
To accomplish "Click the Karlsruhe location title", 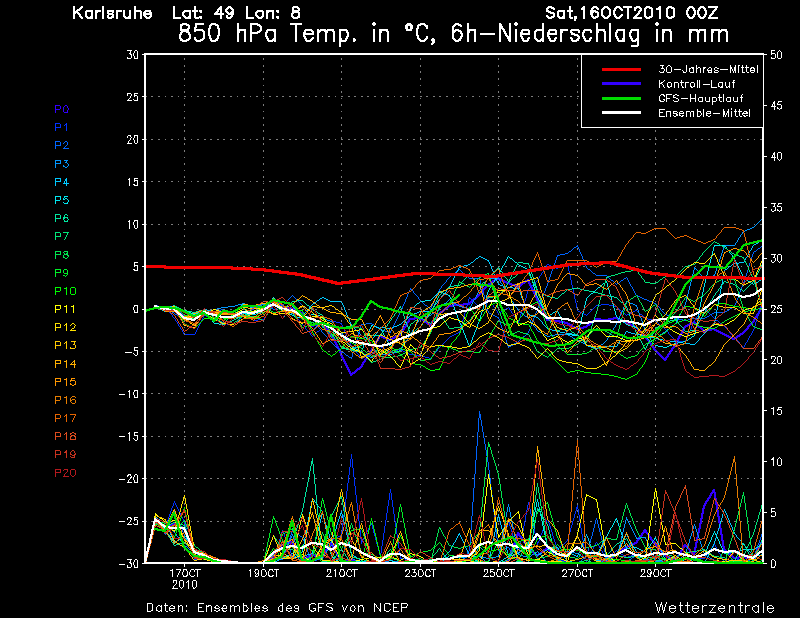I will point(112,13).
